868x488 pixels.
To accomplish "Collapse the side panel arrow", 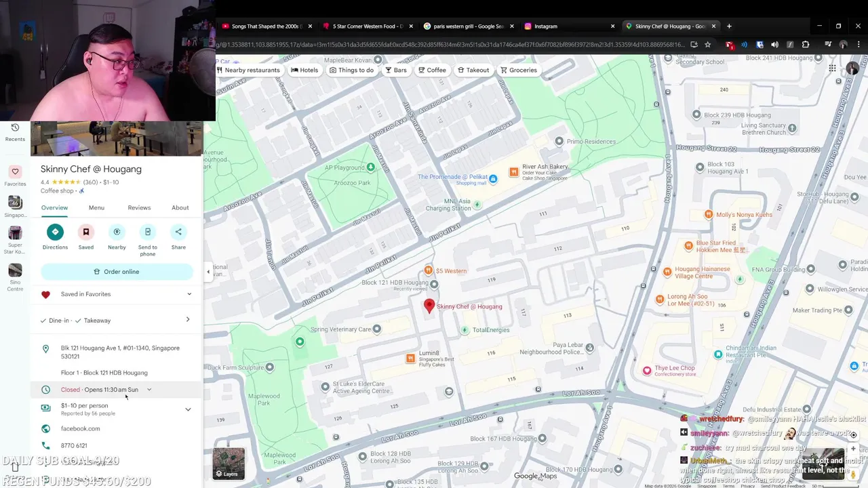I will [x=208, y=272].
